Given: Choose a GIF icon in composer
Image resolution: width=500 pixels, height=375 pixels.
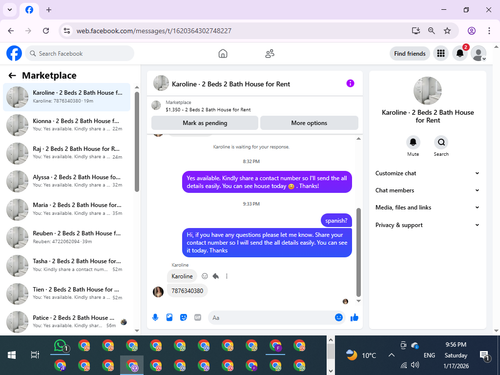Looking at the screenshot, I should click(198, 317).
